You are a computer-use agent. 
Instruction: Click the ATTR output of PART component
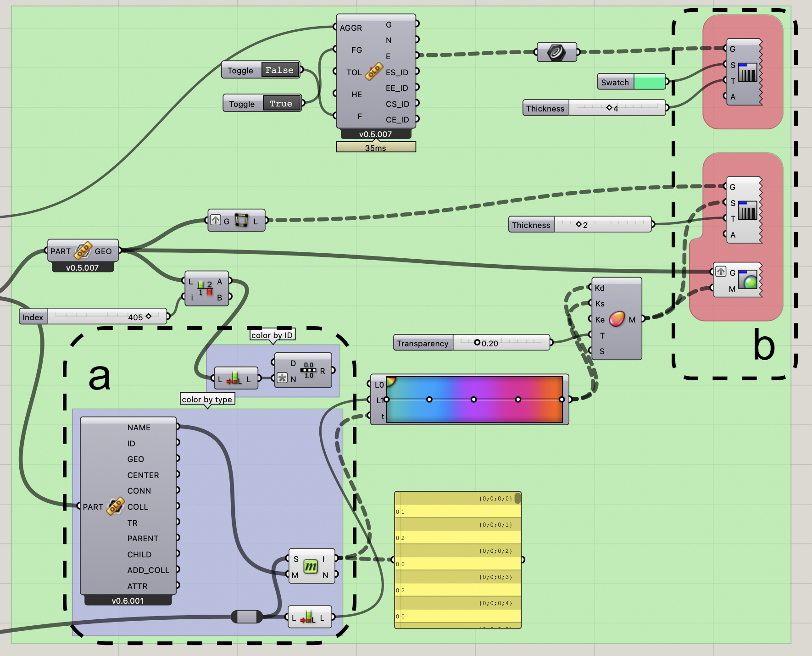(138, 586)
